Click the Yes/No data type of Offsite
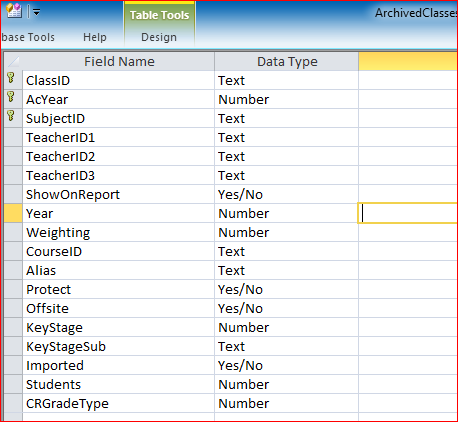 click(x=240, y=309)
